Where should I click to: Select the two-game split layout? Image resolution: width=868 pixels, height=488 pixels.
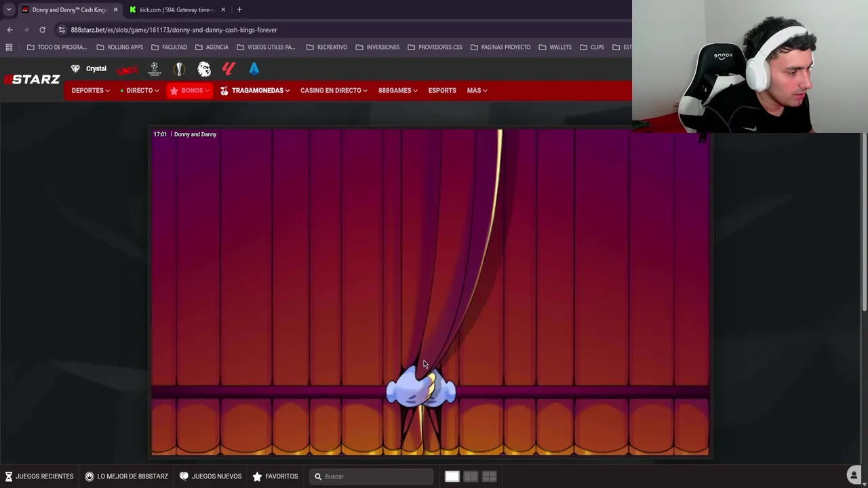[x=471, y=476]
